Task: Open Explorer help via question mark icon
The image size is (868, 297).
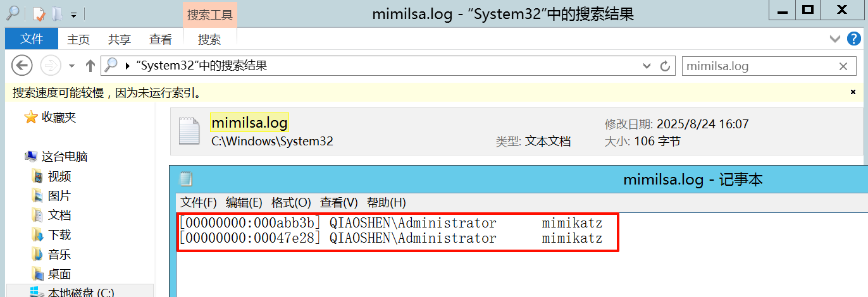Action: click(x=853, y=39)
